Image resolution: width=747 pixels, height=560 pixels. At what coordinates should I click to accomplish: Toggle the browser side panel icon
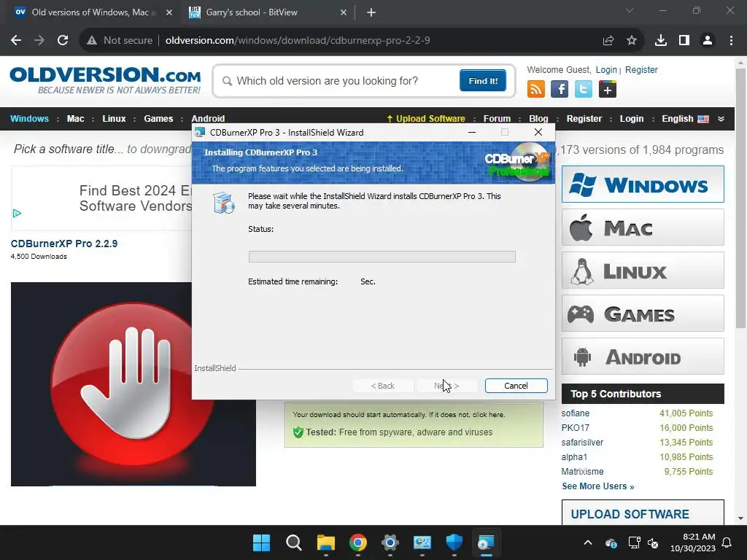pyautogui.click(x=684, y=41)
